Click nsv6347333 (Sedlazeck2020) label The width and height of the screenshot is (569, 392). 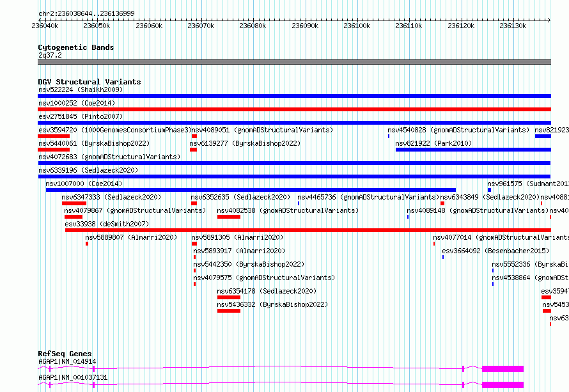coord(111,197)
